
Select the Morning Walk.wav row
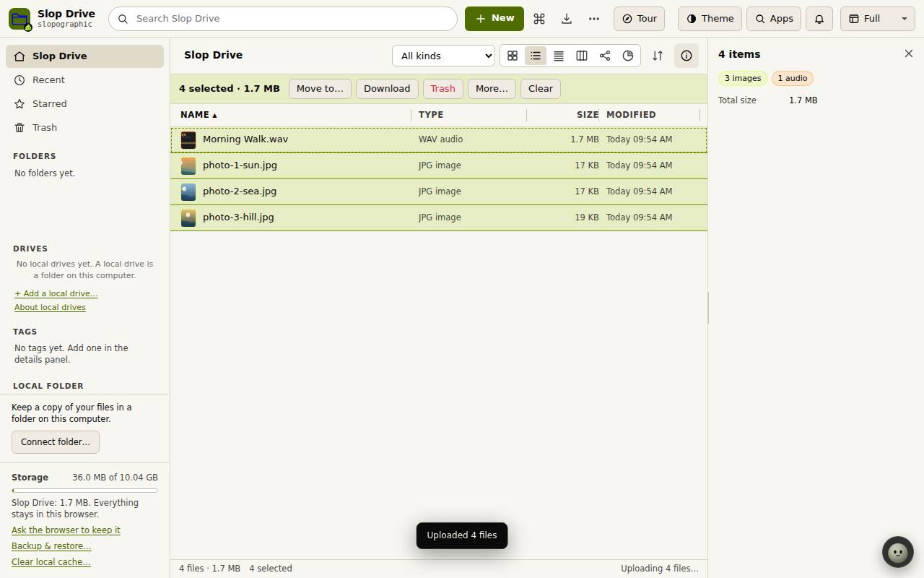coord(439,139)
